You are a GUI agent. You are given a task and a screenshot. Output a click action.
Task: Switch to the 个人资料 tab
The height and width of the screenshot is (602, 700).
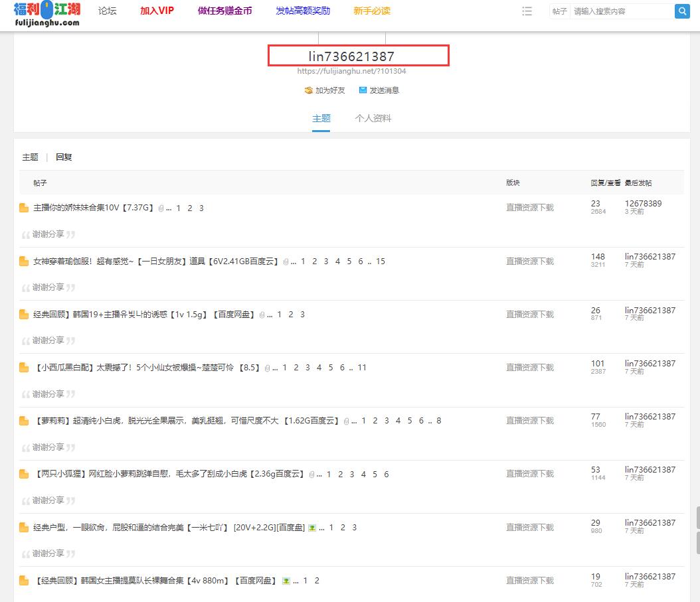click(x=373, y=118)
